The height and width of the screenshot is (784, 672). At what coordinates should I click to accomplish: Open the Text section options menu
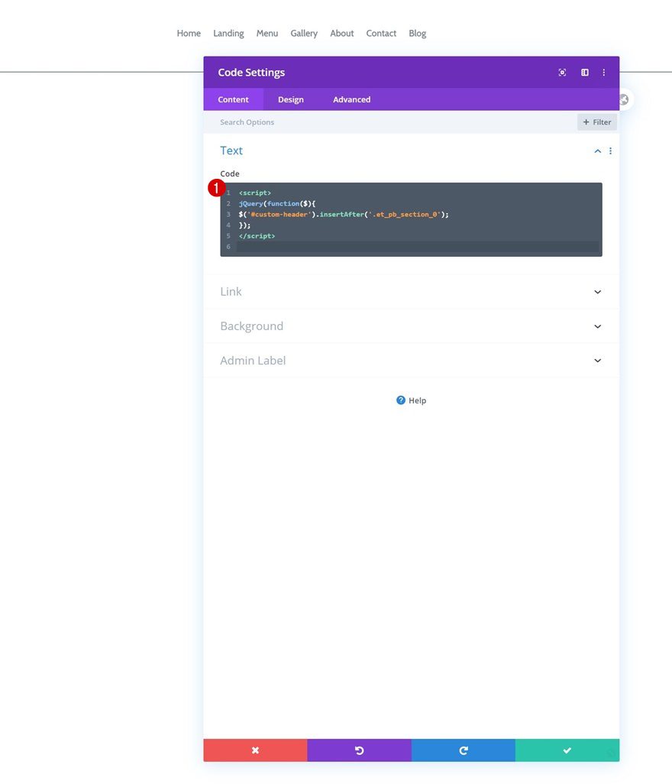pos(609,151)
